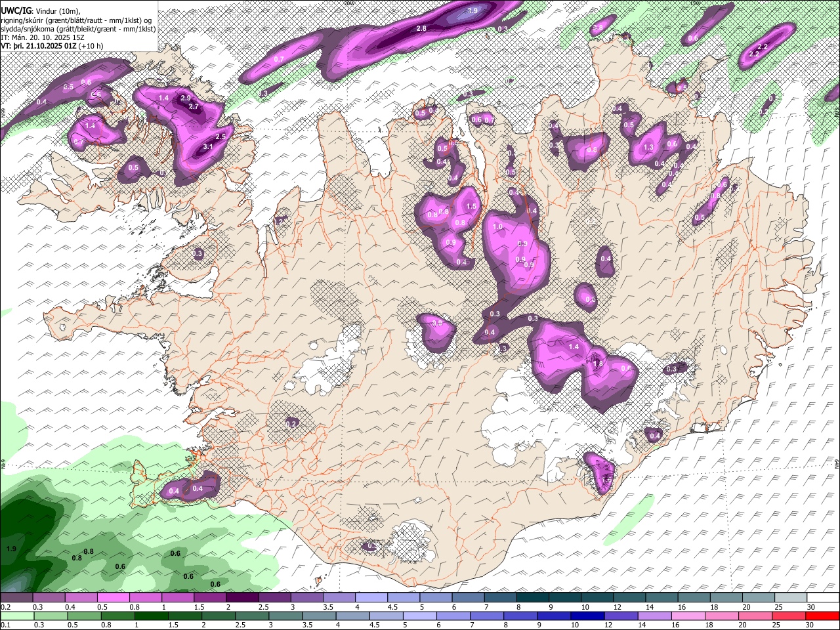Click the '(+10 h)' forecast offset text
This screenshot has height=630, width=840.
[x=92, y=46]
